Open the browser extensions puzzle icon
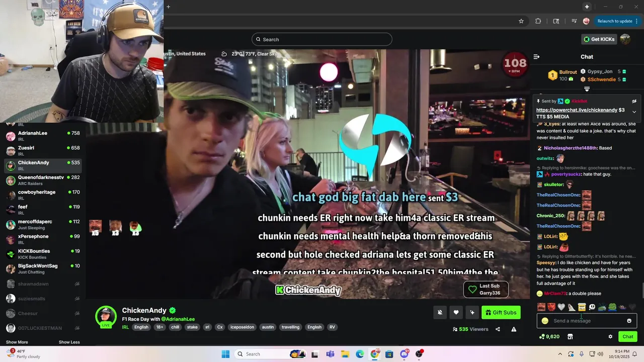The height and width of the screenshot is (362, 644). point(538,21)
